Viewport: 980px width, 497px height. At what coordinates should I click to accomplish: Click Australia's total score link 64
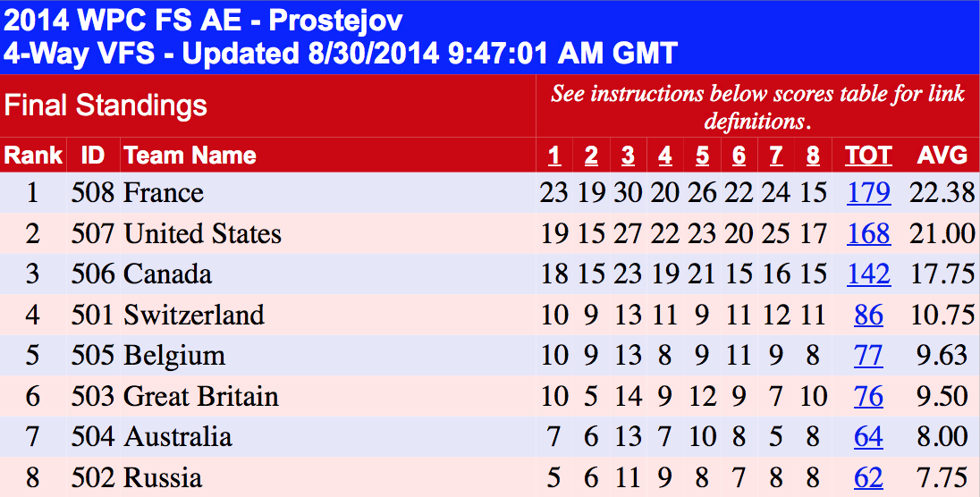coord(868,437)
